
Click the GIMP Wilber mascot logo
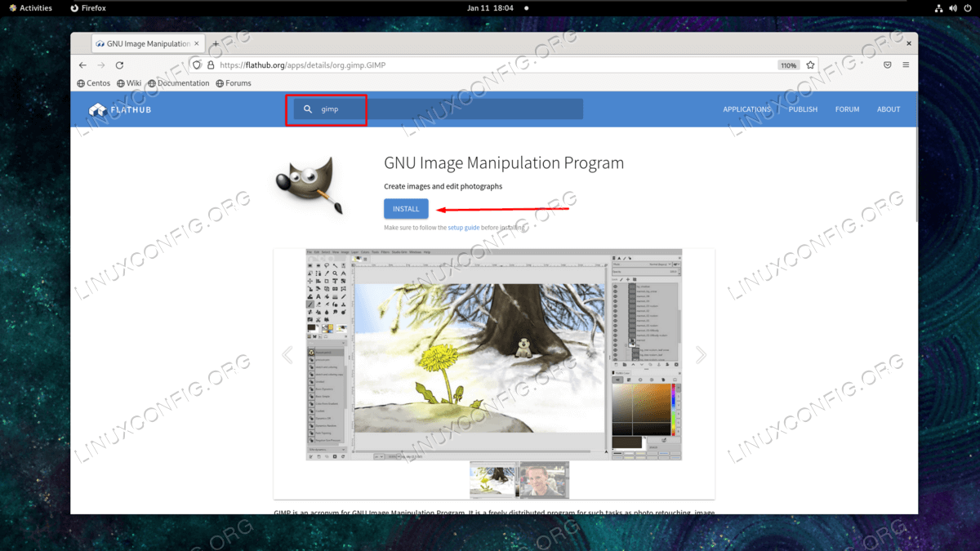point(309,185)
